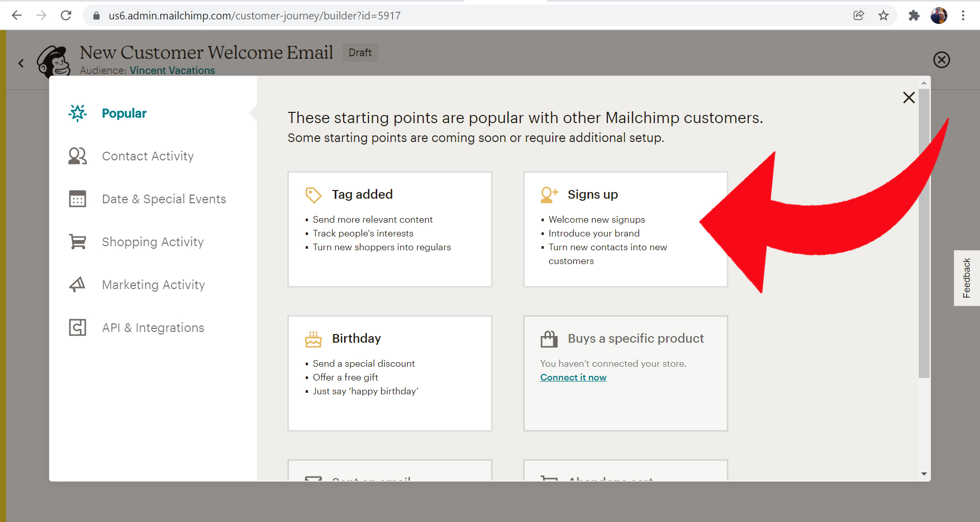Open the Feedback side tab

click(x=967, y=278)
